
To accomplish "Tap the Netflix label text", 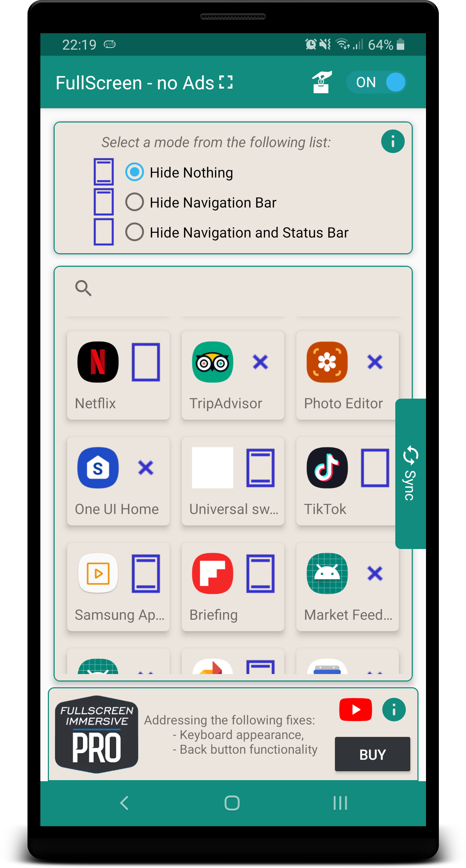I will 95,403.
